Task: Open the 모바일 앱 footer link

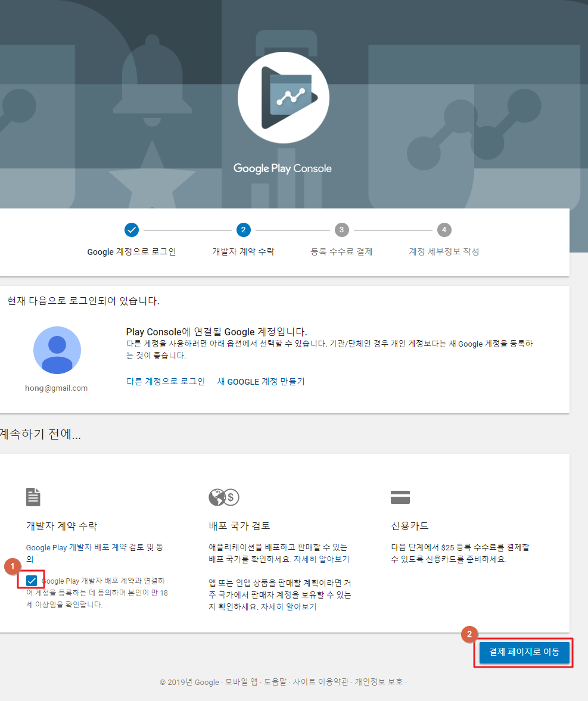Action: pyautogui.click(x=241, y=682)
